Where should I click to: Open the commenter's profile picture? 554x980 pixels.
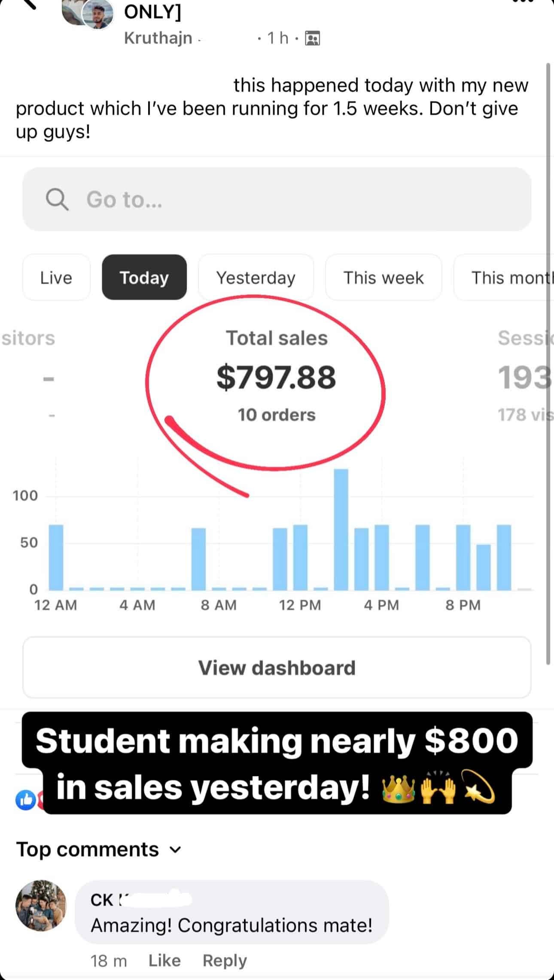41,906
